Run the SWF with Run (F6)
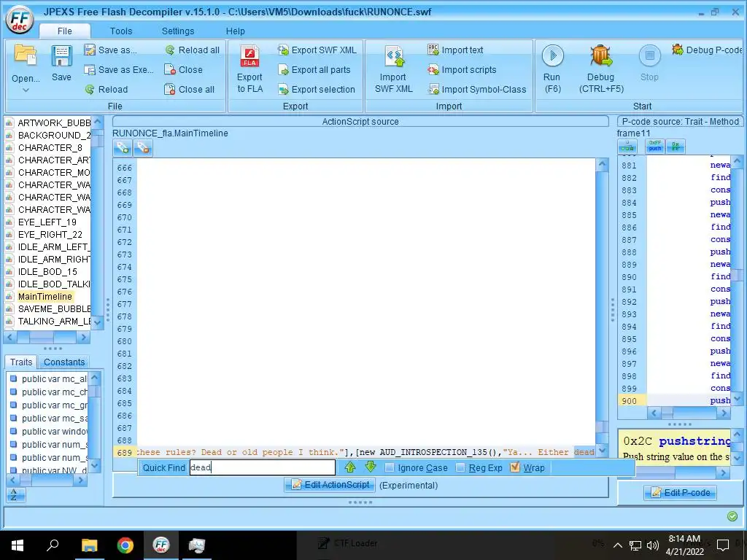747x560 pixels. [553, 69]
